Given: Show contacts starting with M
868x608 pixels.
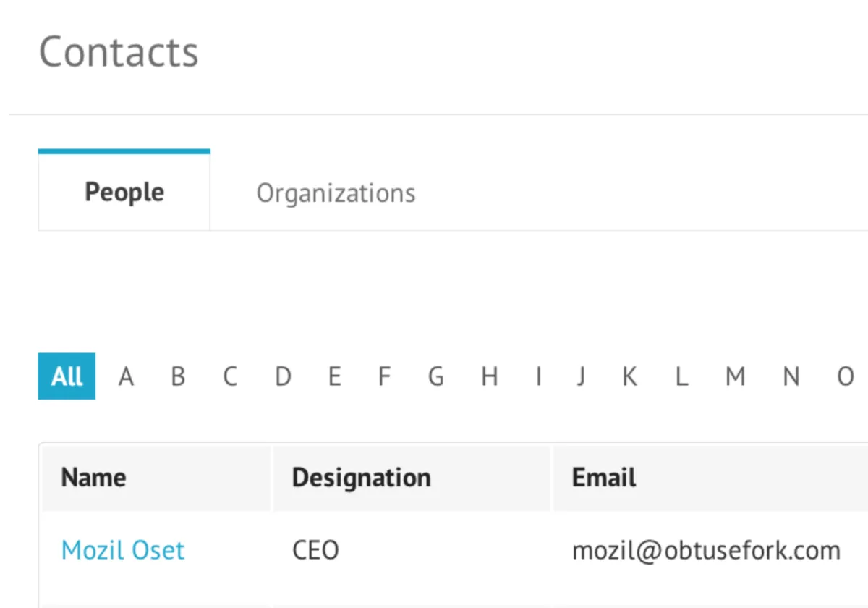Looking at the screenshot, I should tap(735, 376).
